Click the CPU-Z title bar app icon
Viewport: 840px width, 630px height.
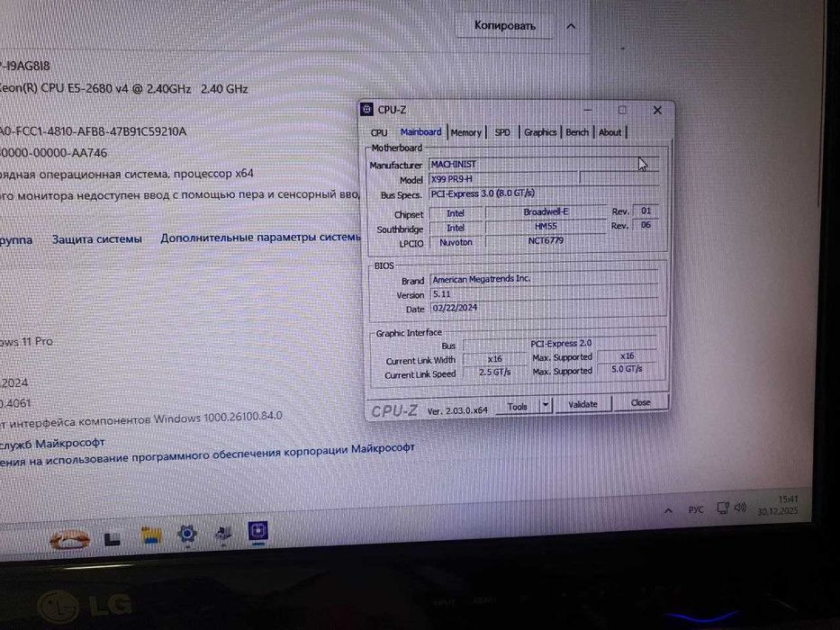[x=367, y=109]
